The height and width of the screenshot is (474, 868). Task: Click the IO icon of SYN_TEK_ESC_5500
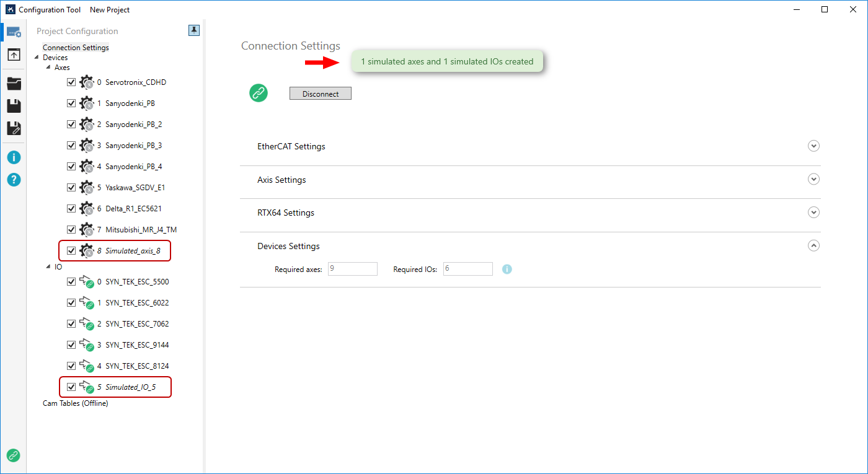coord(87,282)
